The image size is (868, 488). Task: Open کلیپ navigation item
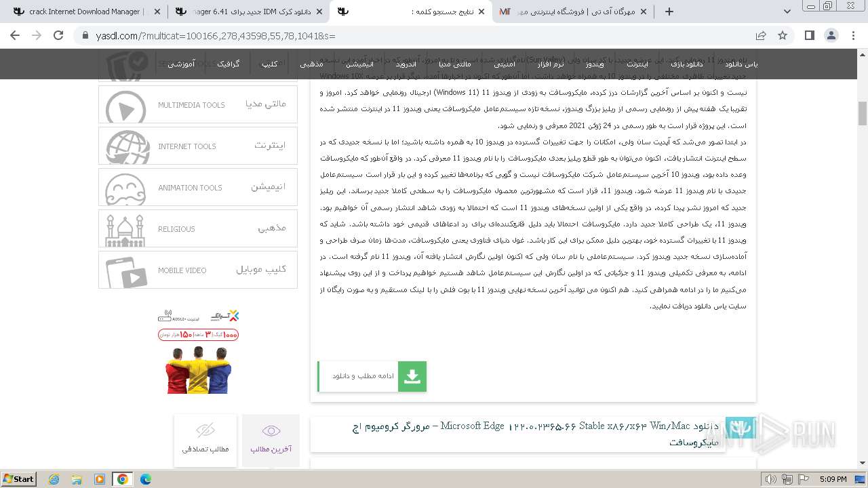270,64
